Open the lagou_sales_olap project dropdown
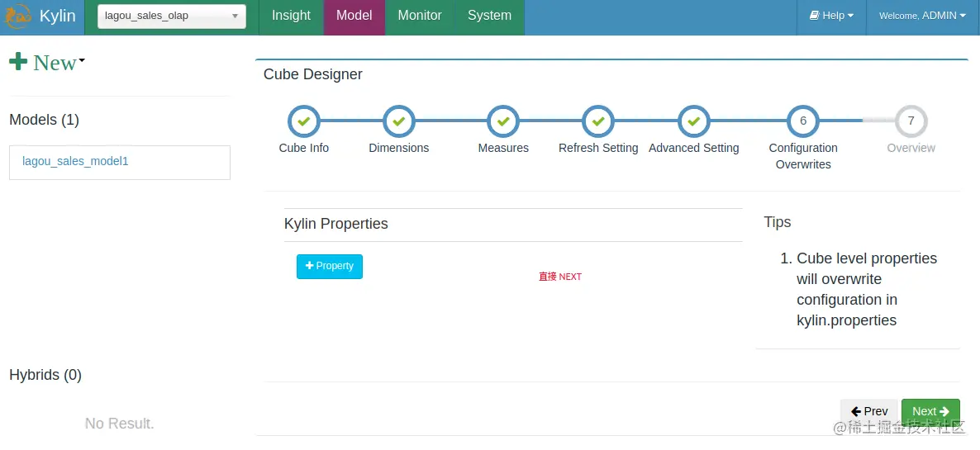Screen dimensions: 980x450 click(172, 17)
